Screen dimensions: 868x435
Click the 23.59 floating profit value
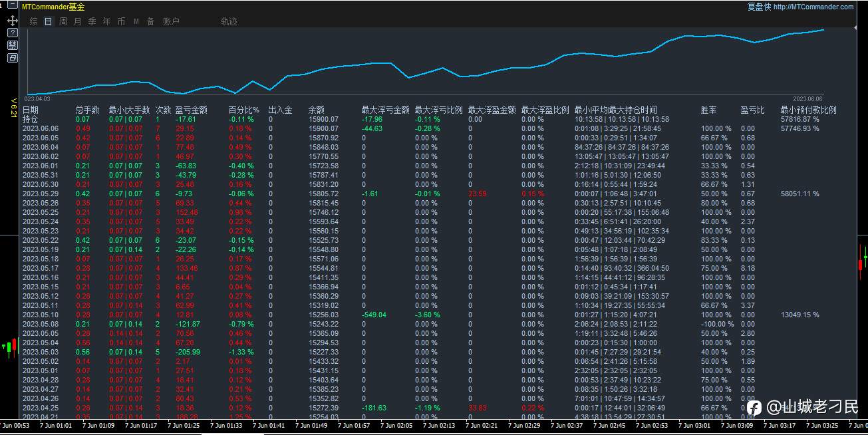point(478,194)
